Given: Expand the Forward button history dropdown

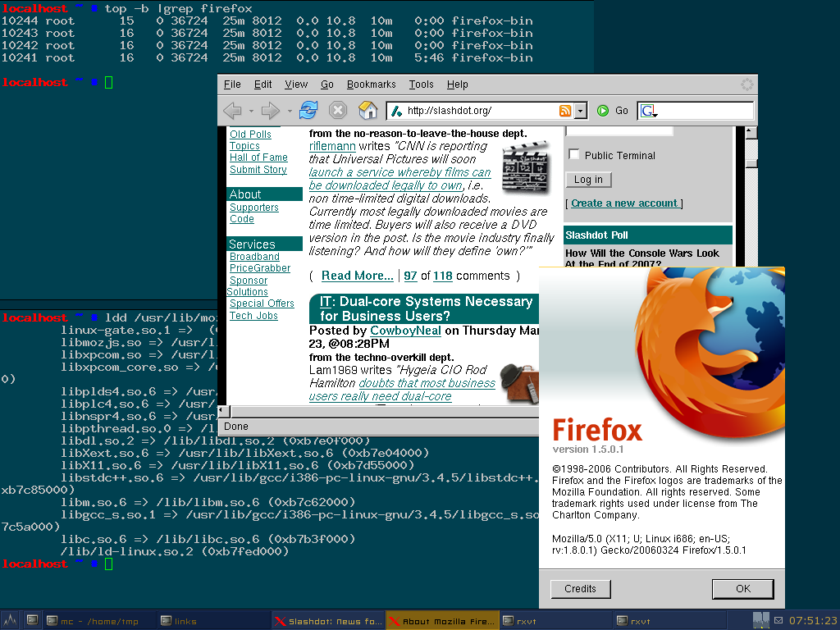Looking at the screenshot, I should coord(289,111).
